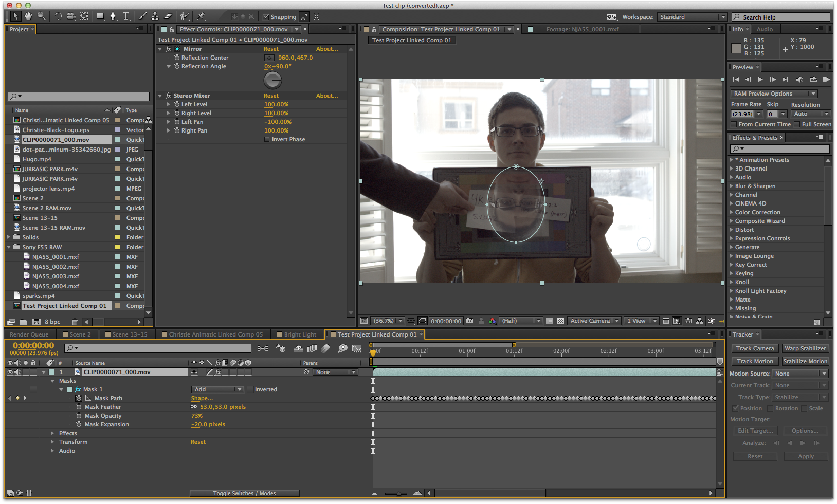
Task: Reset the Mirror effect
Action: point(271,49)
